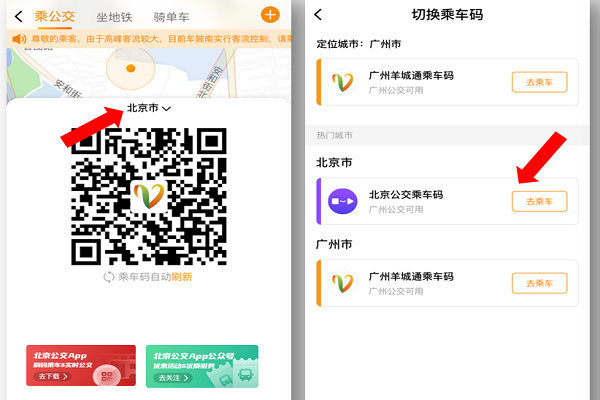The image size is (600, 400).
Task: Tap the orange passenger notice text
Action: pos(161,39)
